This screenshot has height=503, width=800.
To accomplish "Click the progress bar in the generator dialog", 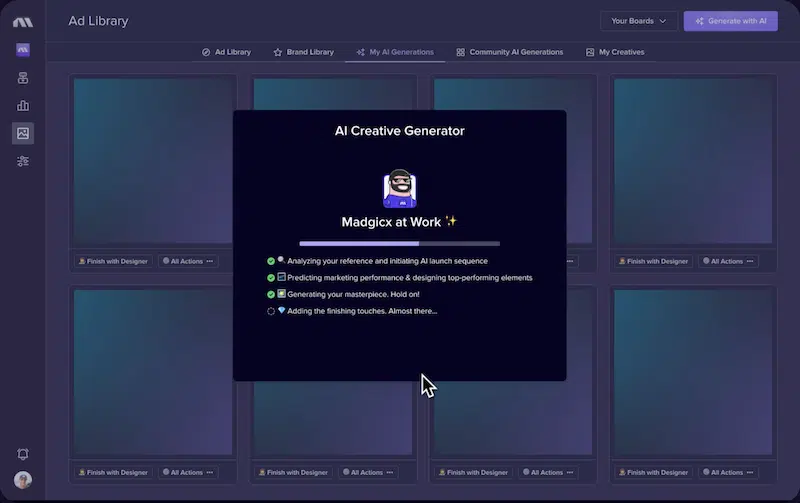I will [x=399, y=244].
